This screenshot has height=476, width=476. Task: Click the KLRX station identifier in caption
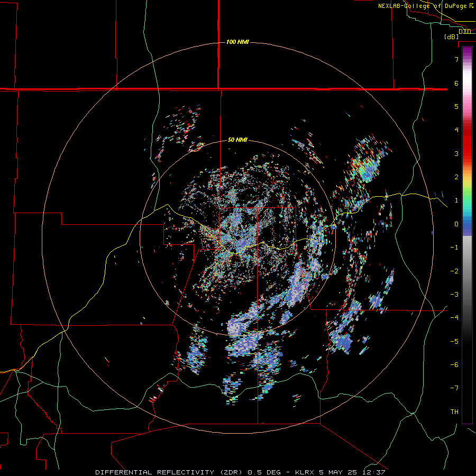click(x=305, y=472)
